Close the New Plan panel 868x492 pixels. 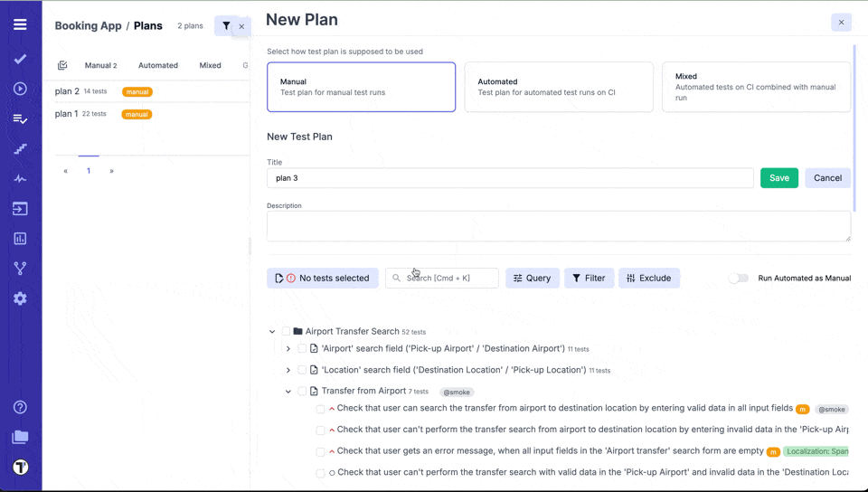point(841,22)
